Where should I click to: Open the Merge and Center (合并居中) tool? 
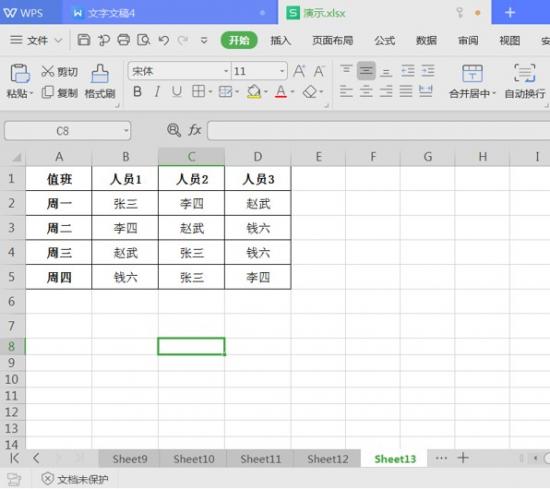(472, 81)
